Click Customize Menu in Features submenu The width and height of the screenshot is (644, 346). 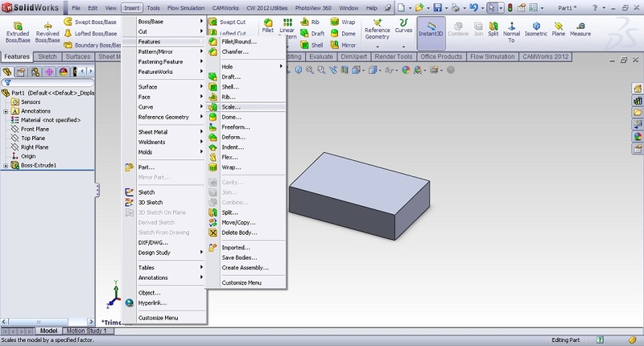tap(241, 282)
